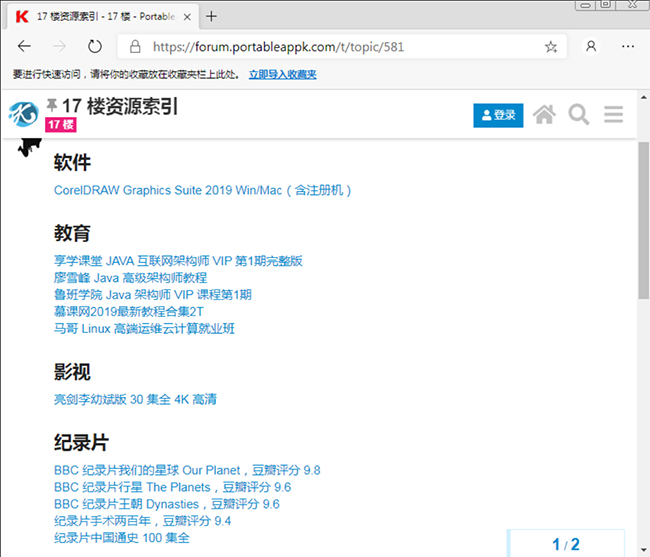This screenshot has height=557, width=650.
Task: Open 慕课网2019最新教程合集2T link
Action: [129, 312]
